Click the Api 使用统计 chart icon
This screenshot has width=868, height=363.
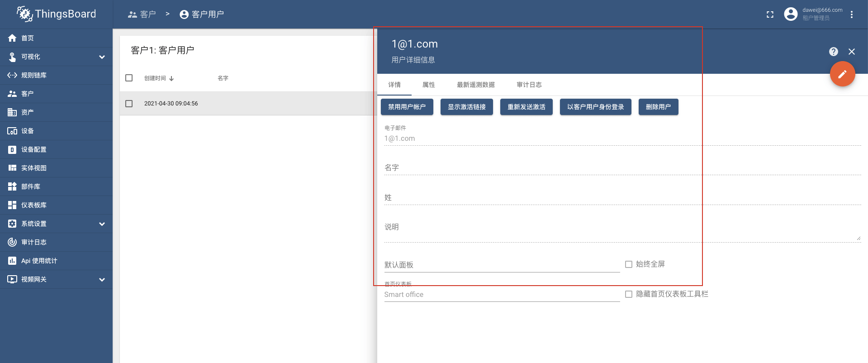[12, 261]
